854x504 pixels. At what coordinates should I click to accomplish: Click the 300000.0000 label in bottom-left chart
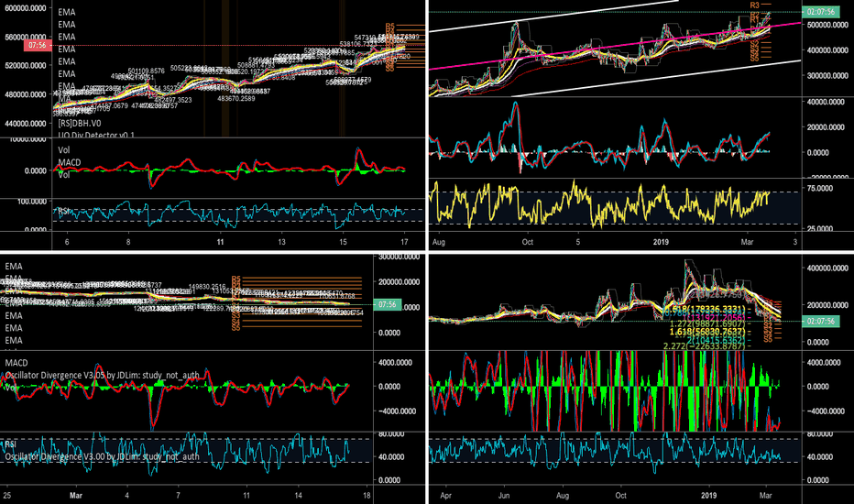tap(400, 257)
